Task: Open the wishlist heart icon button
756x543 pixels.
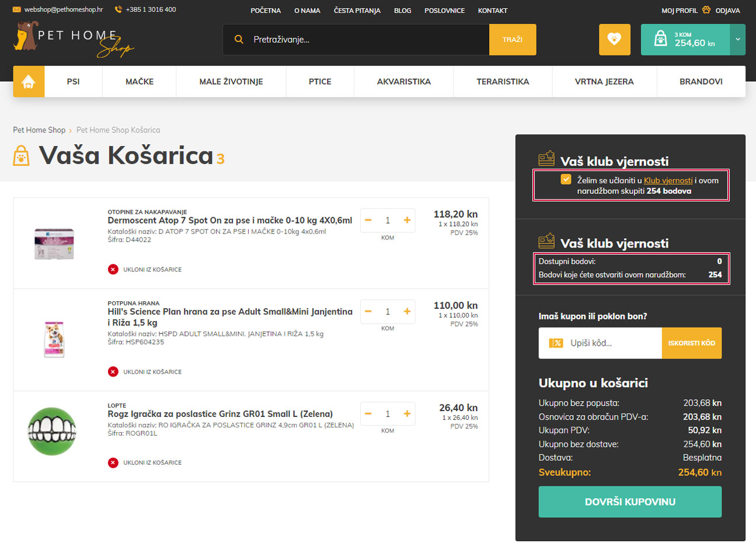Action: [x=614, y=40]
